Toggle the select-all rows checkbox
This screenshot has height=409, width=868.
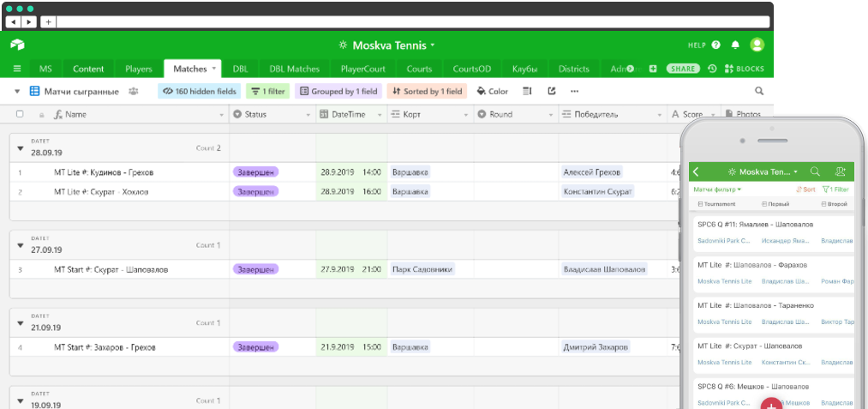click(20, 114)
